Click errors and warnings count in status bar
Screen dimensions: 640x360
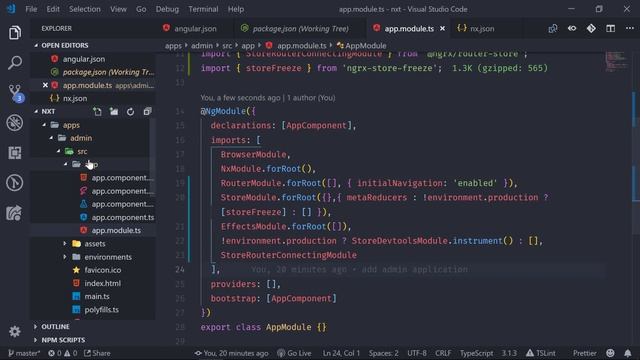point(62,353)
